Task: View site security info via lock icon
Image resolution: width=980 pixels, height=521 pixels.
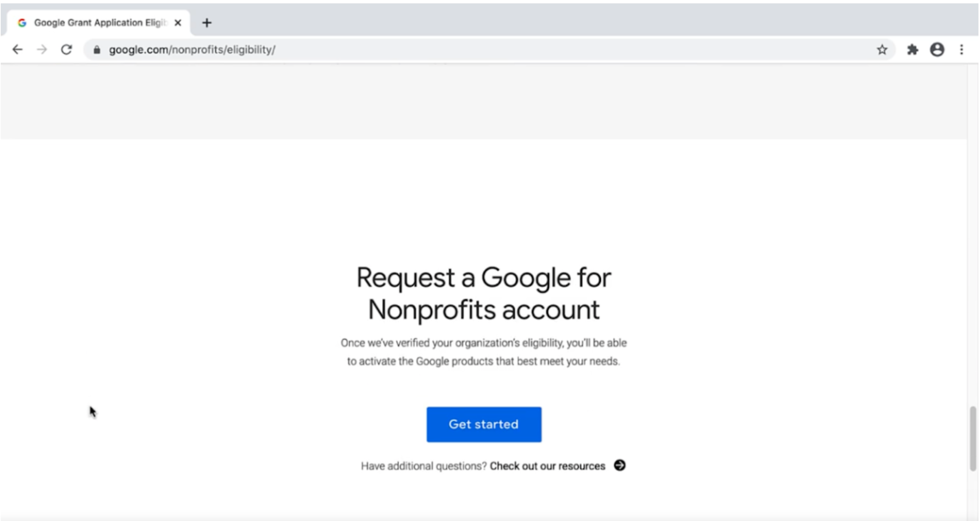Action: [96, 50]
